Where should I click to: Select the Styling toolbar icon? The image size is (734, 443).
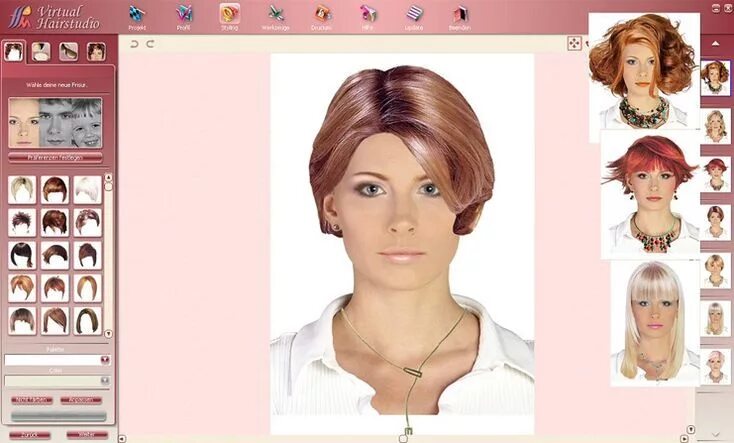229,14
